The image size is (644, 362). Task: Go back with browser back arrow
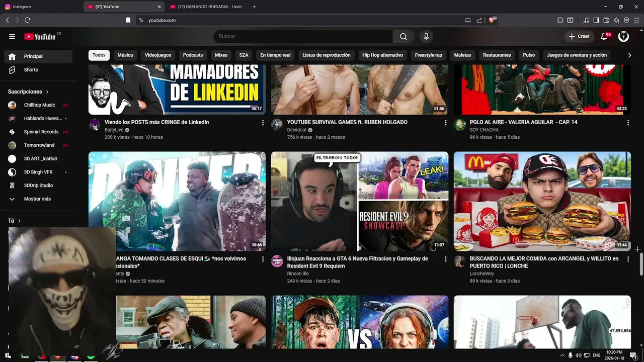pos(7,20)
